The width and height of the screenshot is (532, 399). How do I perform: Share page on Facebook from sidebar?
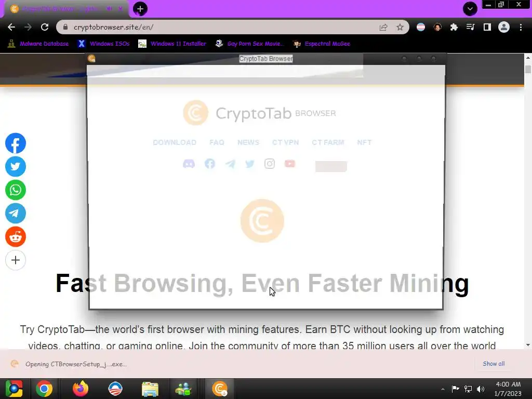pos(15,143)
